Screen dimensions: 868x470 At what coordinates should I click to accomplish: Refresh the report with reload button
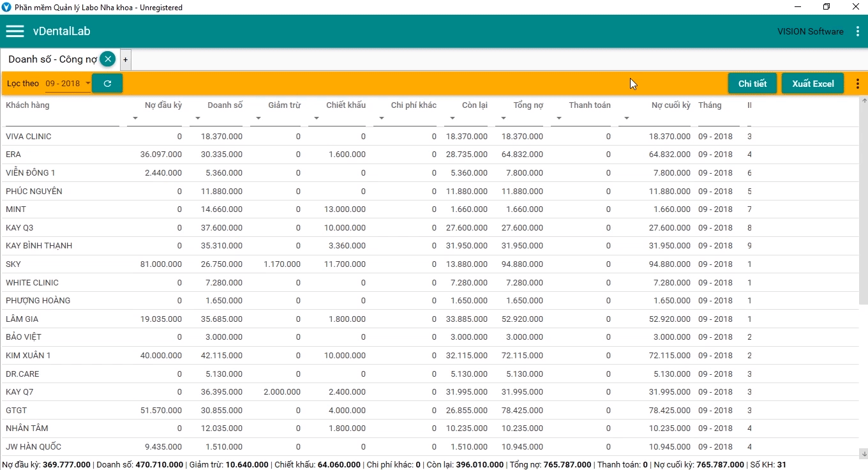point(107,83)
